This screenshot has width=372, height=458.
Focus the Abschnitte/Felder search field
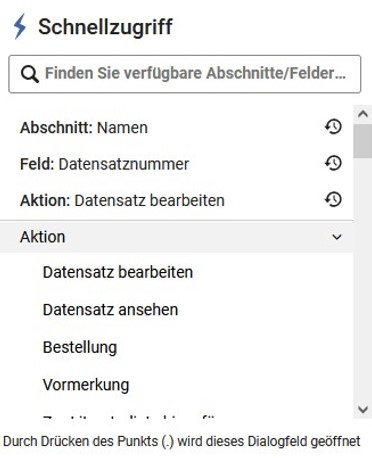(185, 74)
